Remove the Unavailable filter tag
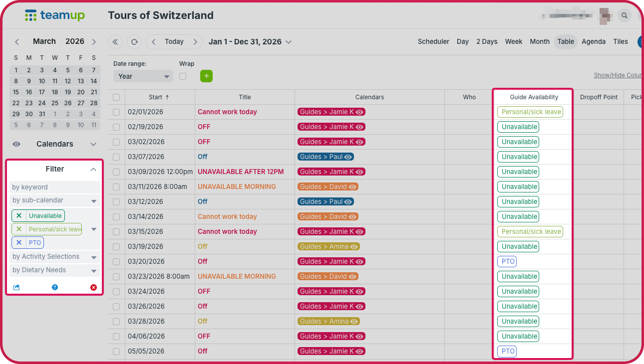Image resolution: width=644 pixels, height=364 pixels. pyautogui.click(x=19, y=216)
